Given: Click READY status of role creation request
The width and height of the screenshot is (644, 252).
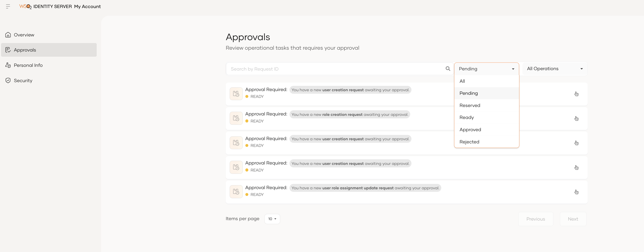Looking at the screenshot, I should point(257,121).
